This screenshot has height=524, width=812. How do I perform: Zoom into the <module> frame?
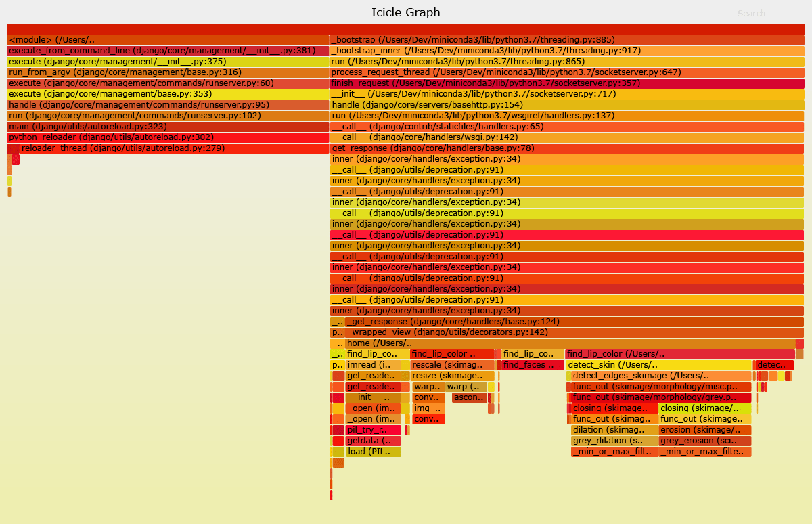[x=168, y=40]
